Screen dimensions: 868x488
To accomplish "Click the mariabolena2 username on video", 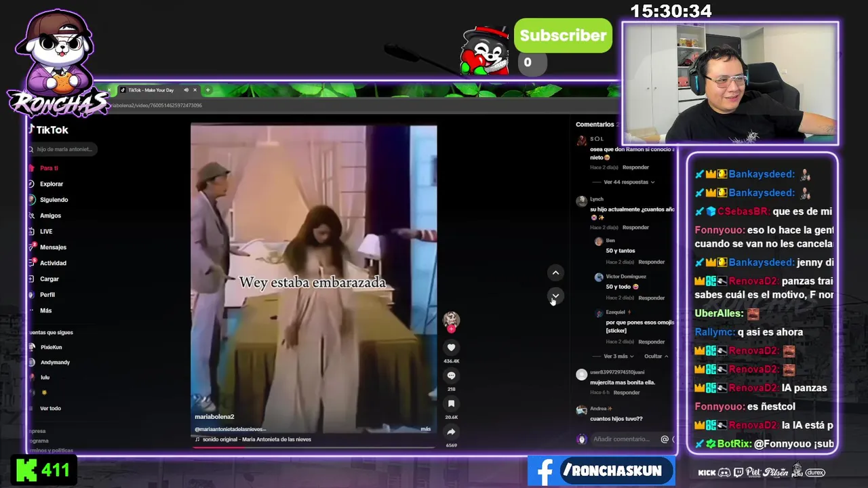I will [214, 417].
